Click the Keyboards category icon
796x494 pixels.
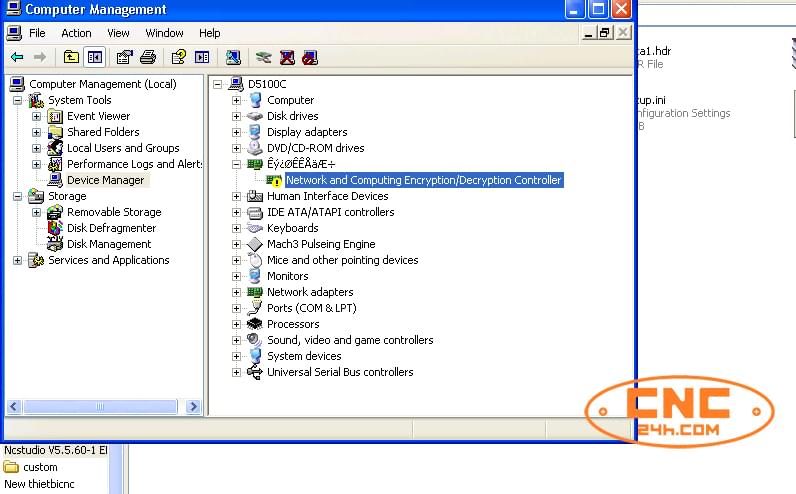[x=254, y=228]
